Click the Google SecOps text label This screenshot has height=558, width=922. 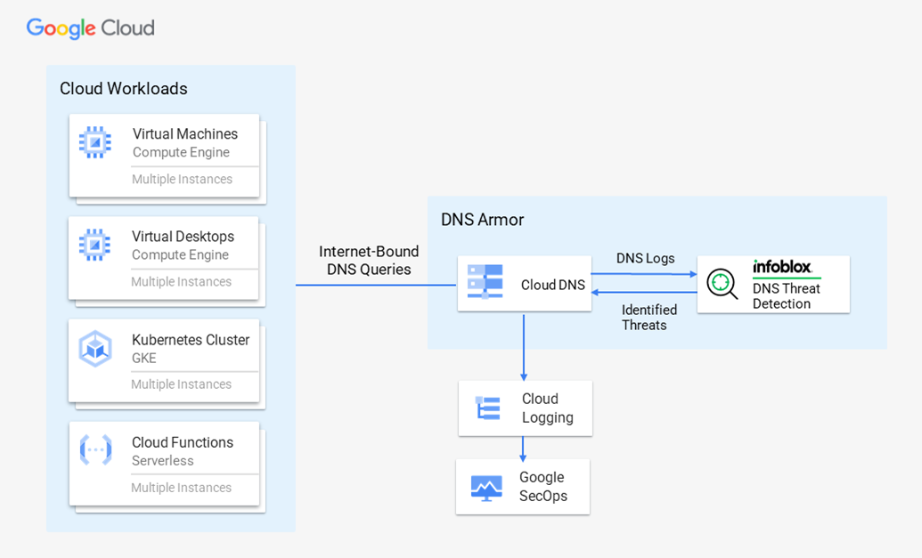coord(542,487)
